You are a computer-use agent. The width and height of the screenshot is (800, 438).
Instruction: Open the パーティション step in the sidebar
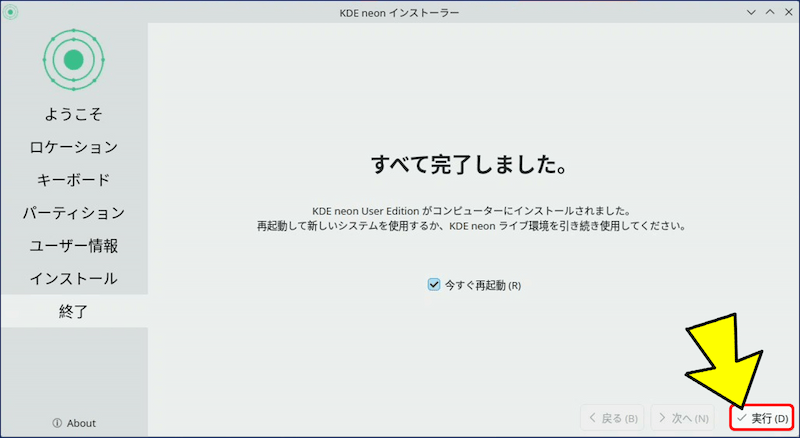[x=73, y=213]
